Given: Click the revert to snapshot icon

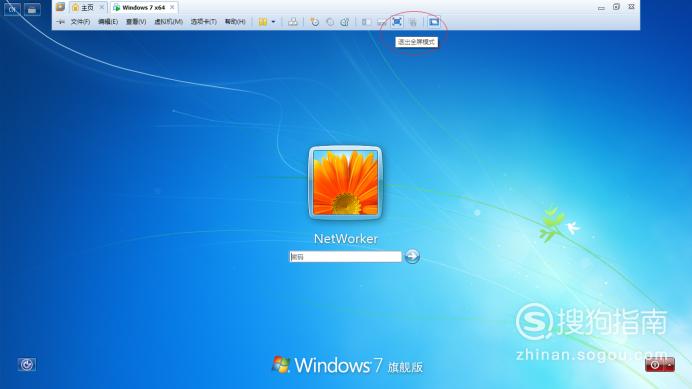Looking at the screenshot, I should (330, 22).
